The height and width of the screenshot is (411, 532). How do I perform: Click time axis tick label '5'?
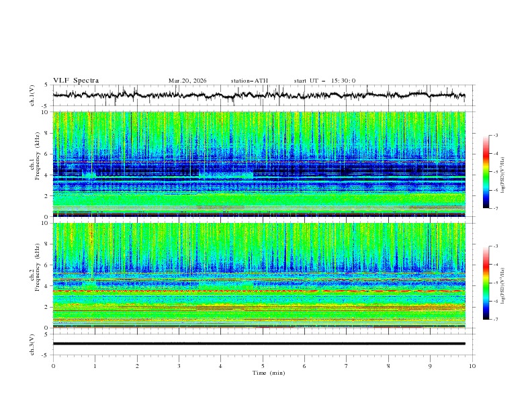pos(263,366)
